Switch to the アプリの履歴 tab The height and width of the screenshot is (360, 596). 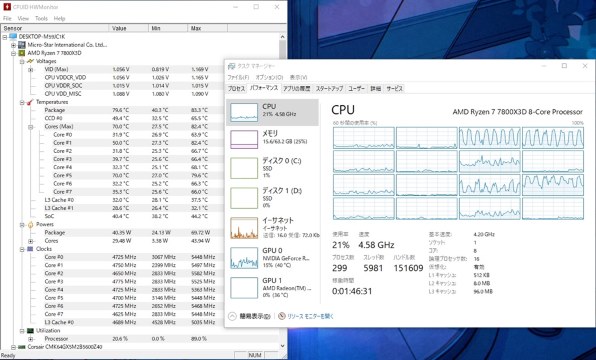296,88
